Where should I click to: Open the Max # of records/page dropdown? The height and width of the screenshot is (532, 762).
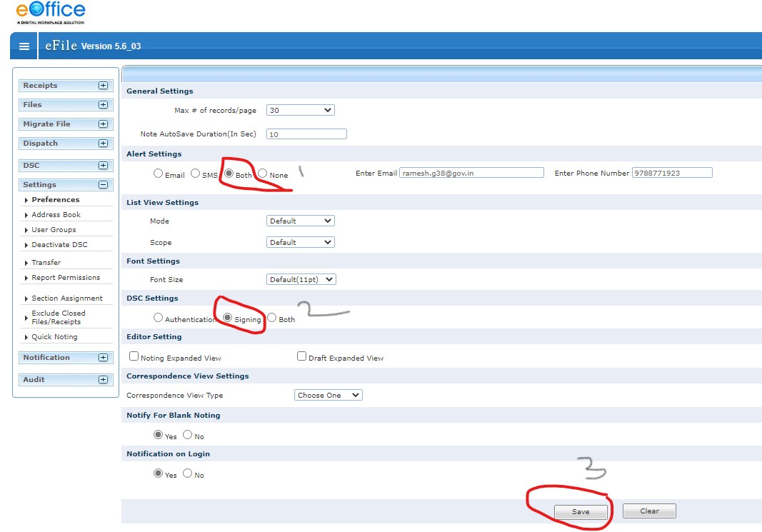coord(300,110)
